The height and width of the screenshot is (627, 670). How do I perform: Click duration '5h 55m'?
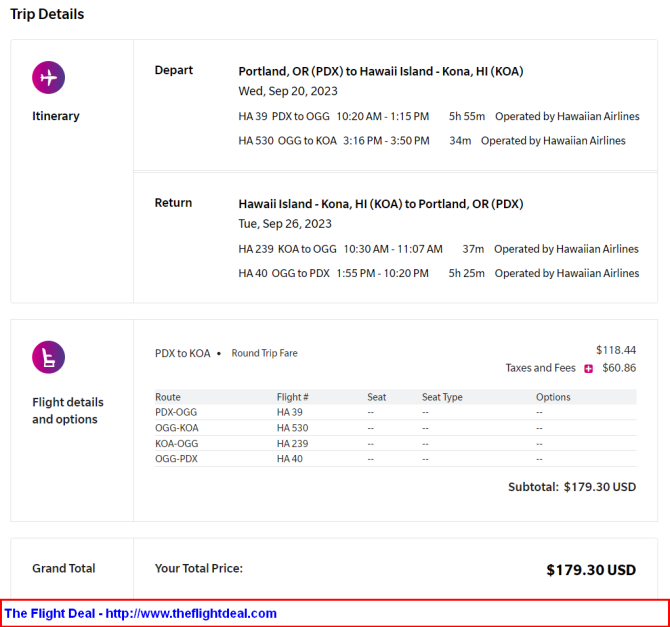click(467, 116)
